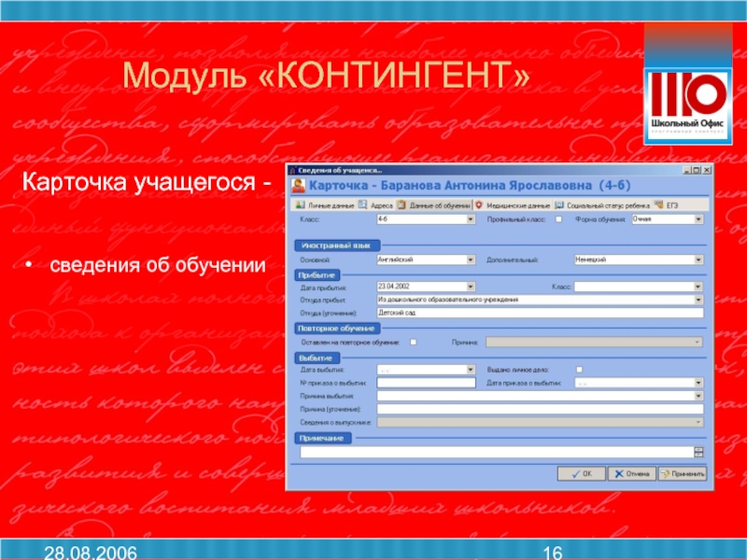Click the disabled Причина dropdown for repeat study

[595, 342]
